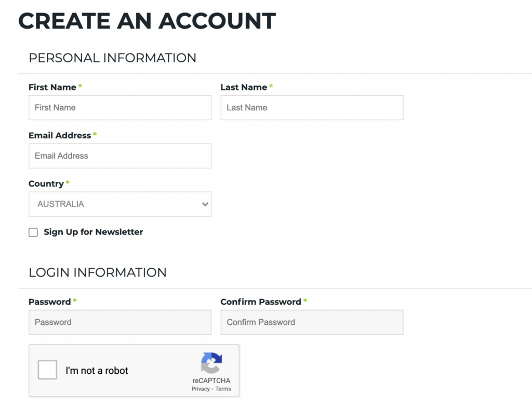Click the PERSONAL INFORMATION section title
Screen dimensions: 532x418
click(x=112, y=58)
